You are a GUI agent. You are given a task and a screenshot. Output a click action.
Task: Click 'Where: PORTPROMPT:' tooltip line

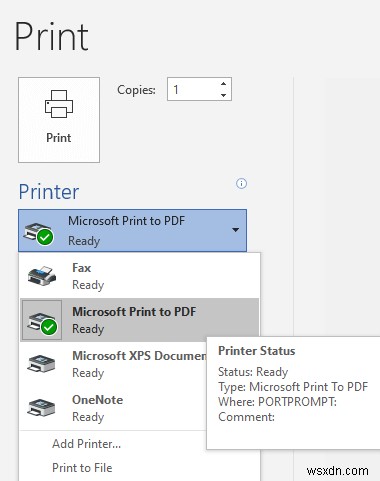click(x=277, y=402)
